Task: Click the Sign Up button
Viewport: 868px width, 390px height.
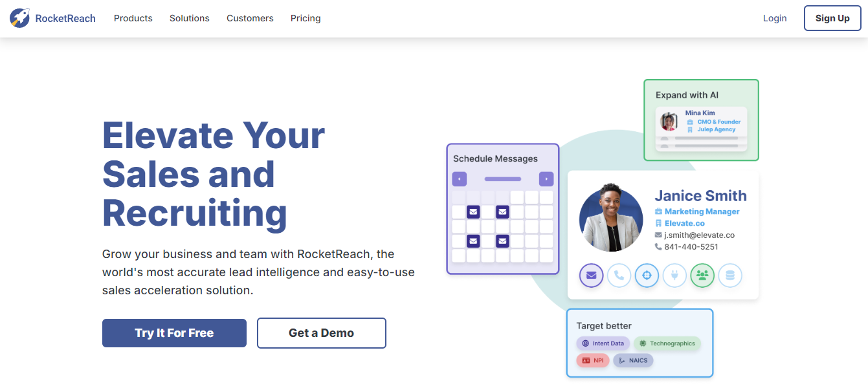Action: (832, 18)
